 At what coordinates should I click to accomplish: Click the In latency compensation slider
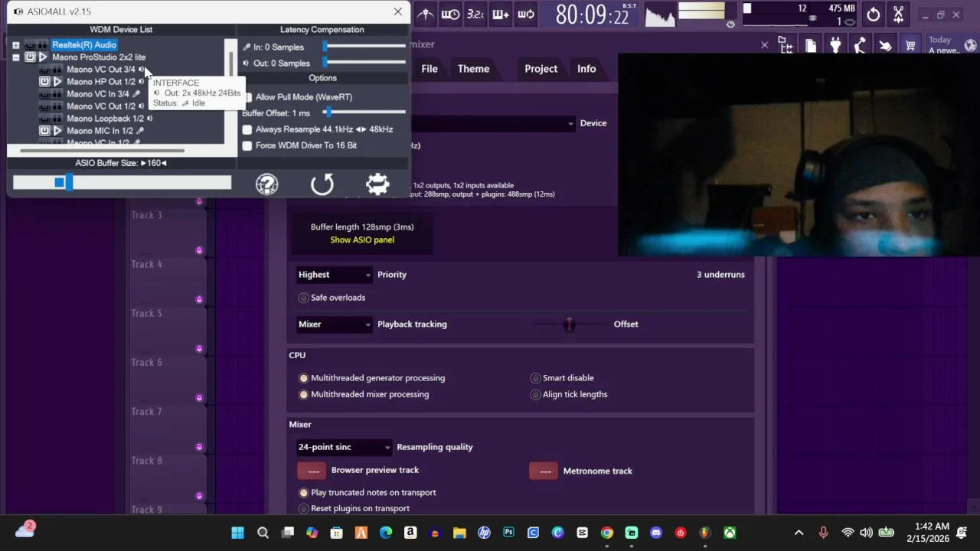pos(364,47)
